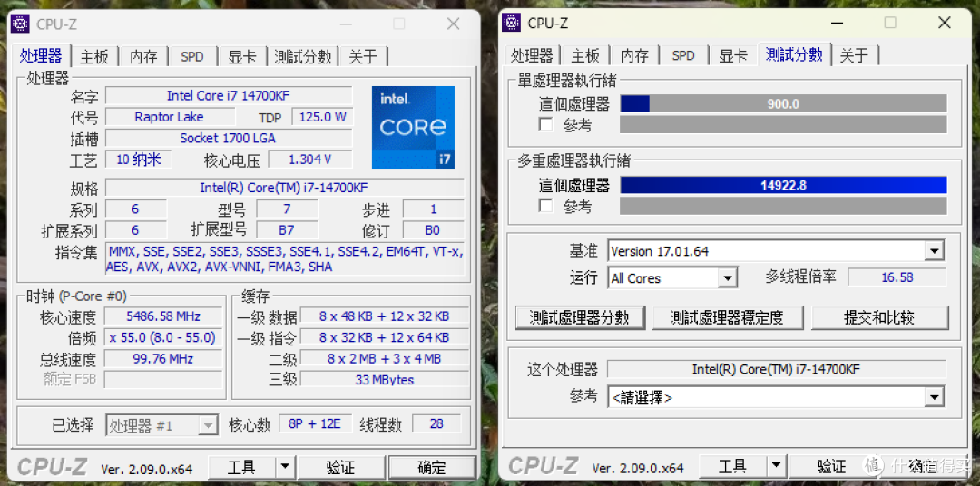Image resolution: width=980 pixels, height=486 pixels.
Task: Click 这个处理器 field showing i7-14700KF
Action: click(776, 369)
